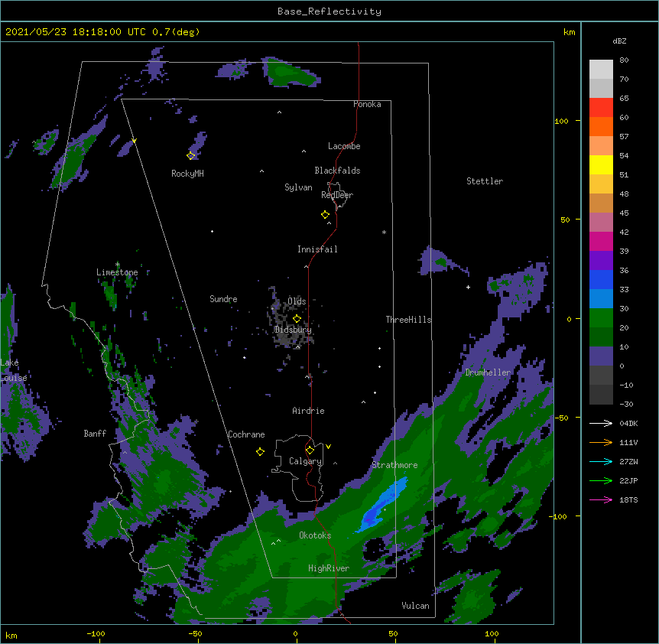
Task: Click the asterisk marker above Limestone
Action: pyautogui.click(x=118, y=265)
